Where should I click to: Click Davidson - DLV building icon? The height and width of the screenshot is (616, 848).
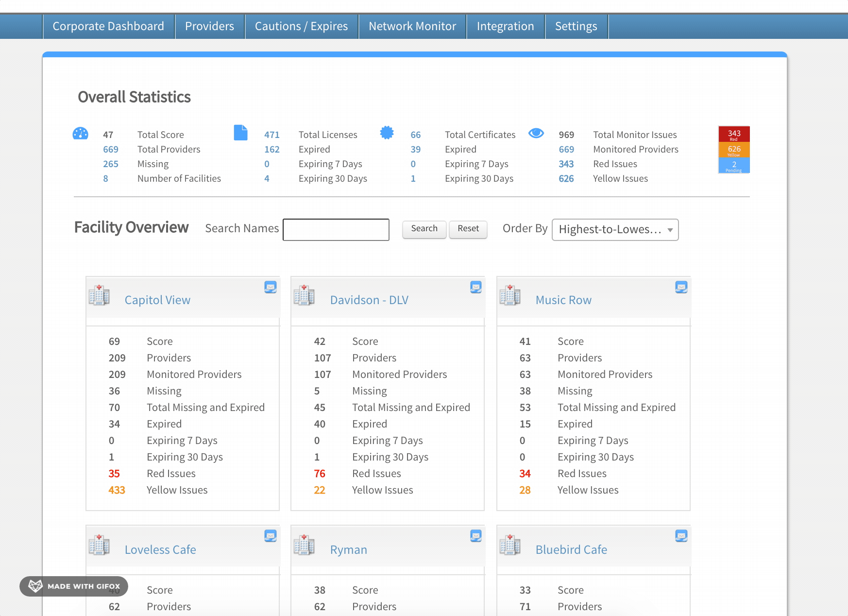pyautogui.click(x=304, y=295)
